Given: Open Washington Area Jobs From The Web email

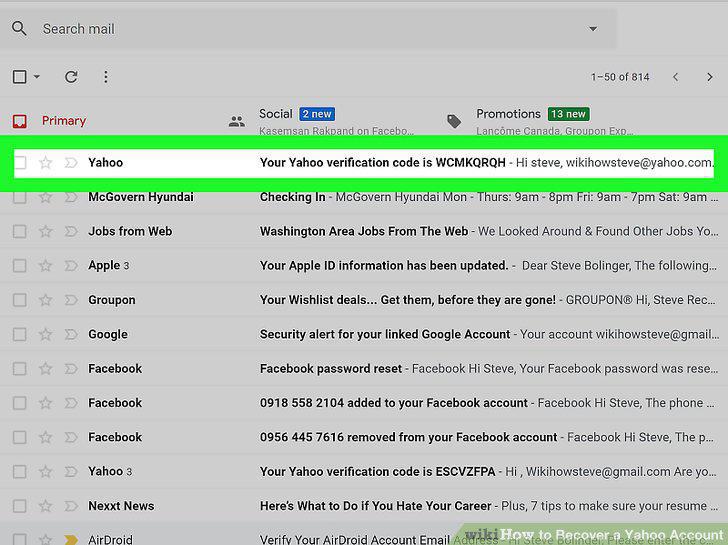Looking at the screenshot, I should click(364, 231).
